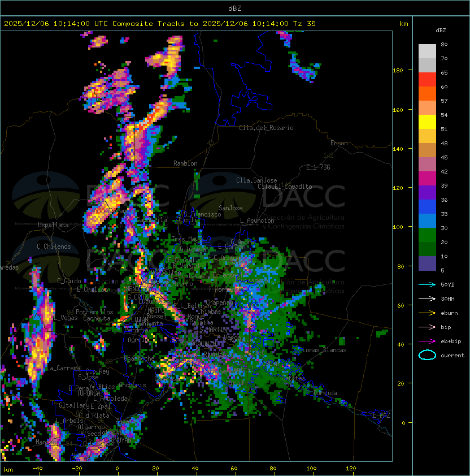Click the 'Clla.El_Cavadito' map label
The width and height of the screenshot is (470, 476).
pyautogui.click(x=285, y=187)
